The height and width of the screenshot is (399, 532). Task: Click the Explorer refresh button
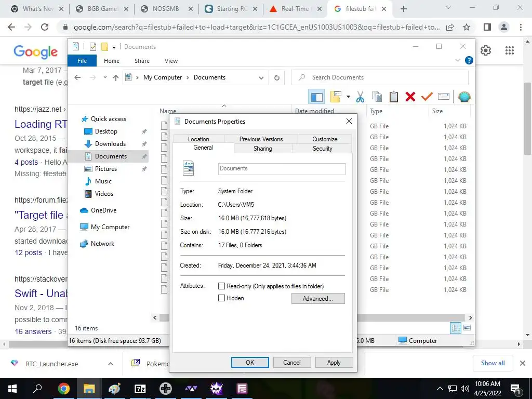pyautogui.click(x=277, y=78)
